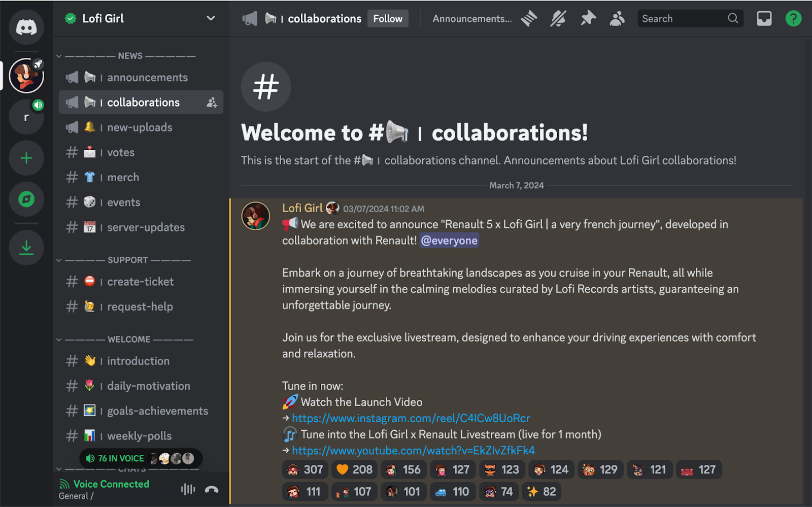Screen dimensions: 812x507
Task: Open the Lofi Girl server dropdown
Action: click(x=211, y=18)
